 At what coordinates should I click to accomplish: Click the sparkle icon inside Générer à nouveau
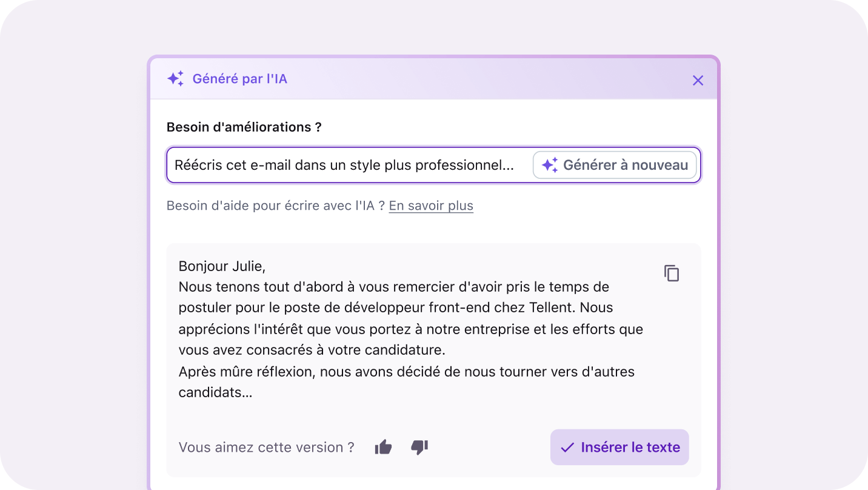(x=549, y=164)
